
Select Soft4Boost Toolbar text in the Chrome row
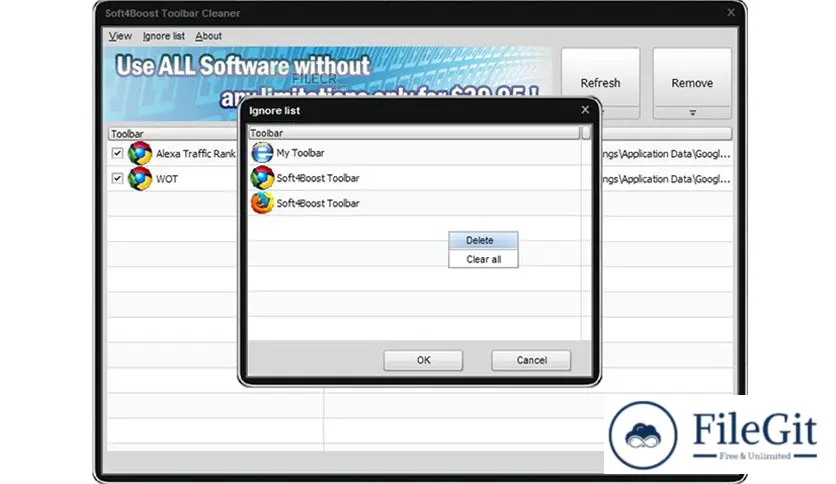pyautogui.click(x=318, y=178)
